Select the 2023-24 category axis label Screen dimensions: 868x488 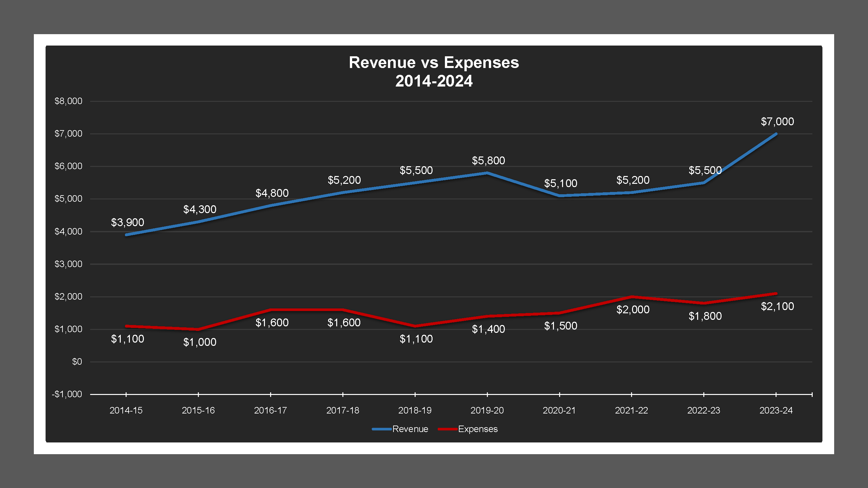(x=776, y=411)
